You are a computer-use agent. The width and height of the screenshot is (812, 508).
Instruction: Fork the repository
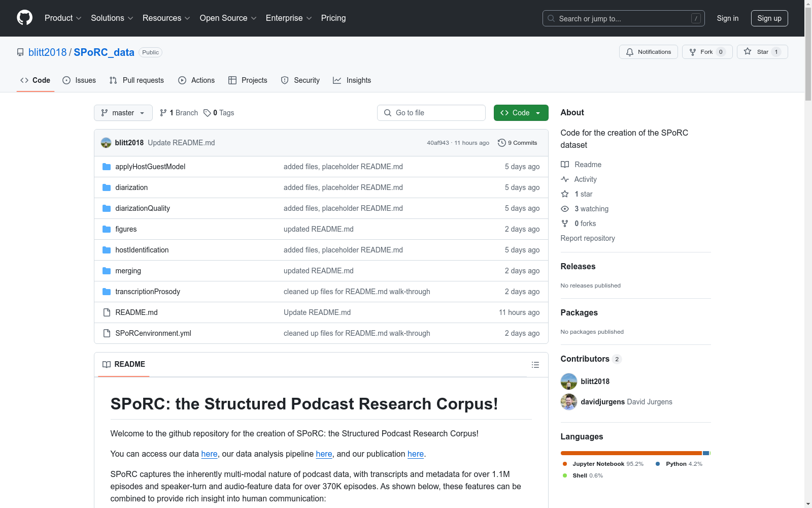(x=707, y=52)
